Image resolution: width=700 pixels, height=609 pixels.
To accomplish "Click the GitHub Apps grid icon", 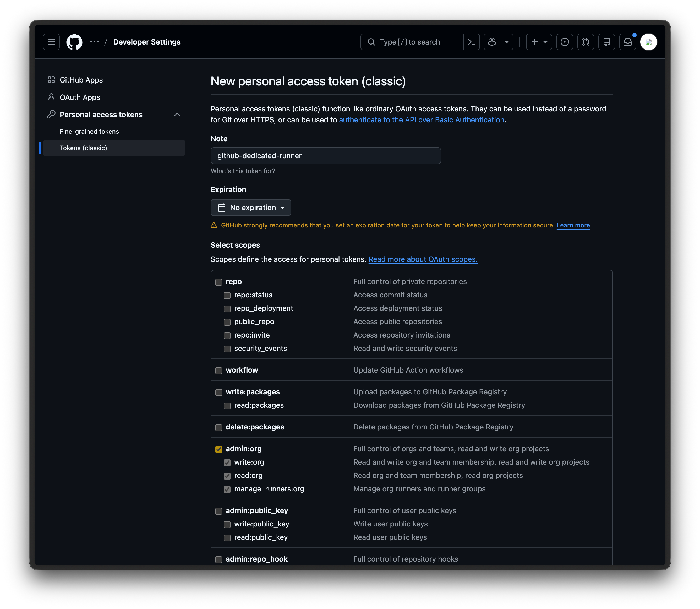I will [x=51, y=79].
